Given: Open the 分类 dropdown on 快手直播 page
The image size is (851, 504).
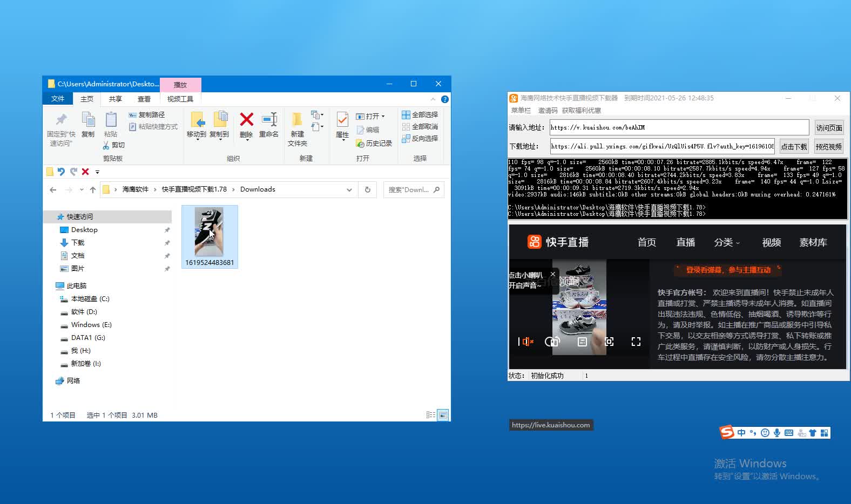Looking at the screenshot, I should [727, 243].
